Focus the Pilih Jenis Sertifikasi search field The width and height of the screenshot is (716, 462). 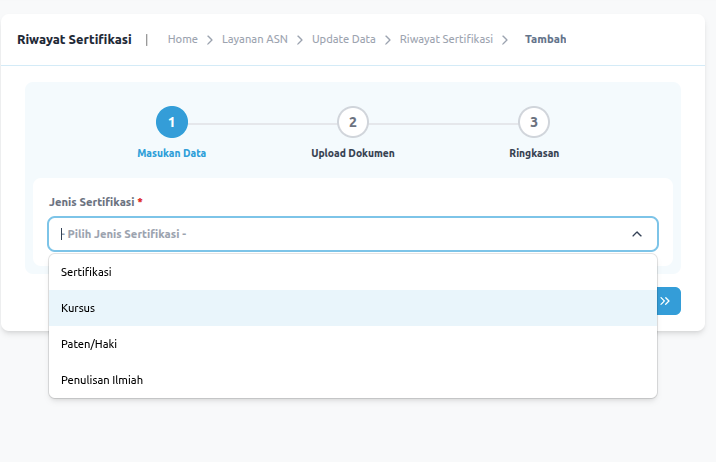coord(330,234)
